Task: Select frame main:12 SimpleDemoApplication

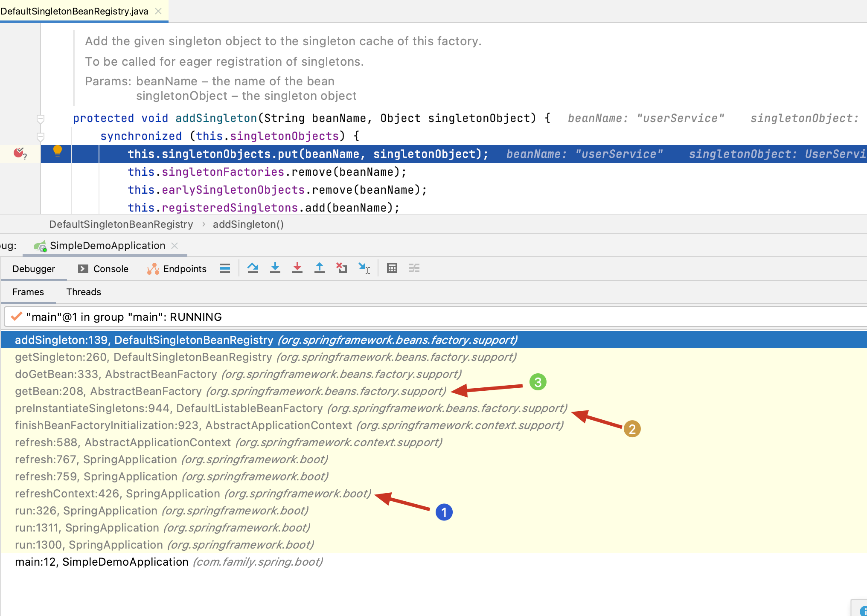Action: click(x=434, y=562)
